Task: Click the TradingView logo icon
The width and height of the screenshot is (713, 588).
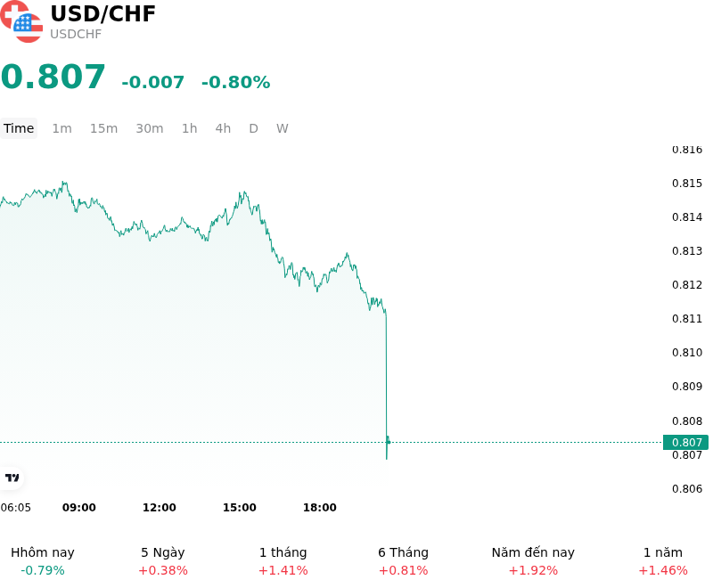Action: point(12,478)
